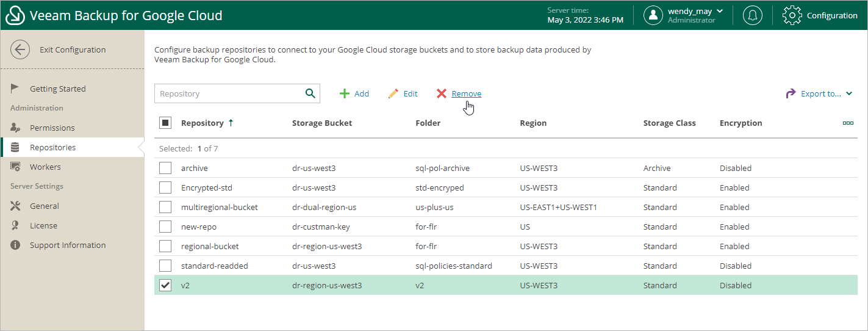Click the 'new-repo' repository name

pyautogui.click(x=199, y=227)
